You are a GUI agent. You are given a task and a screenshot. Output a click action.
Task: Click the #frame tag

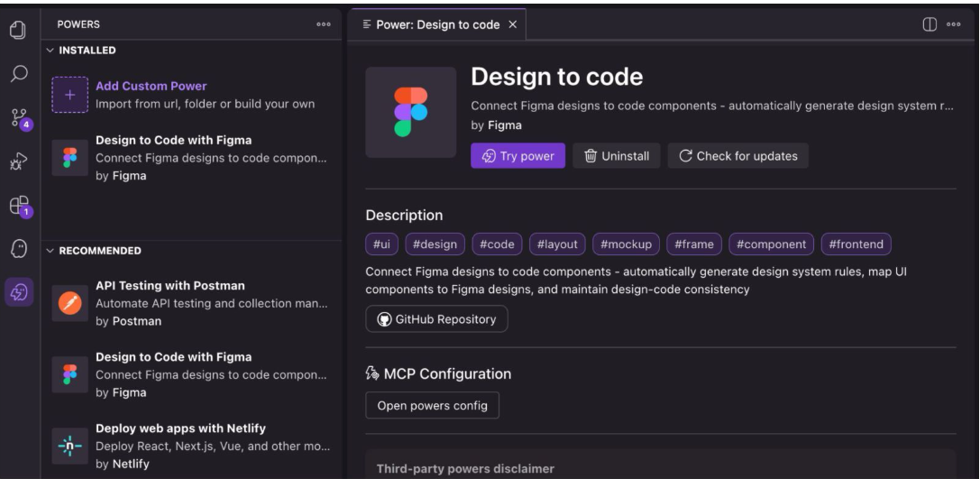[x=694, y=244]
